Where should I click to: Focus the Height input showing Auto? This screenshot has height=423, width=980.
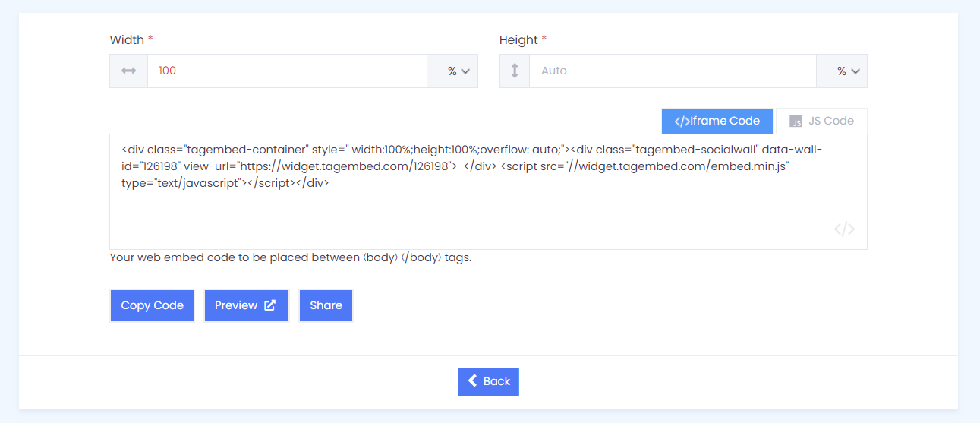673,71
